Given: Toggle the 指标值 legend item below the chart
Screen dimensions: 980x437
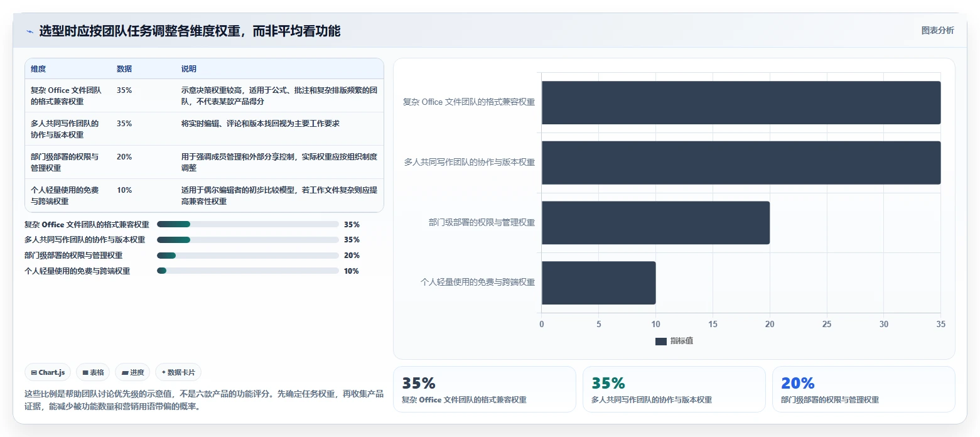Looking at the screenshot, I should click(x=674, y=341).
